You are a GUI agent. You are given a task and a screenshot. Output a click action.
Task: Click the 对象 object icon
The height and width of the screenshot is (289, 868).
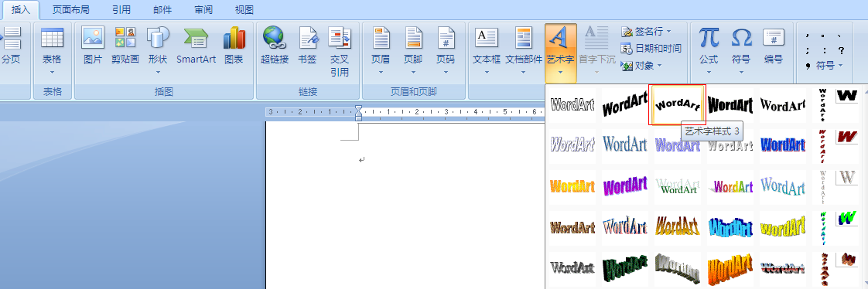click(x=627, y=66)
